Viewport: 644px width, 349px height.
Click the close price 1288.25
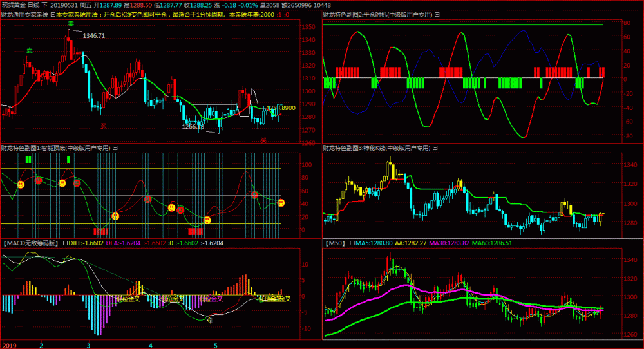click(201, 5)
